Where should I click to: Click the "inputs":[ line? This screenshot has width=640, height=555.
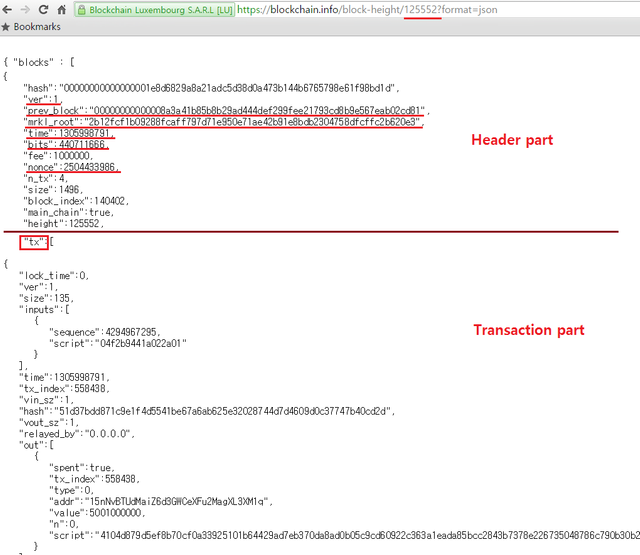pyautogui.click(x=44, y=310)
